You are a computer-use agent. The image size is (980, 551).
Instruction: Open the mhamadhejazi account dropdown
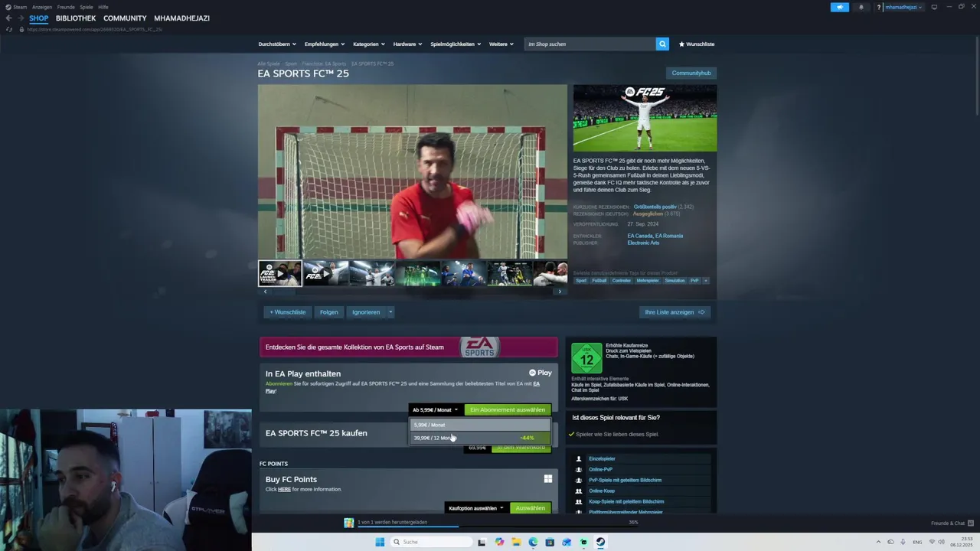tap(903, 7)
